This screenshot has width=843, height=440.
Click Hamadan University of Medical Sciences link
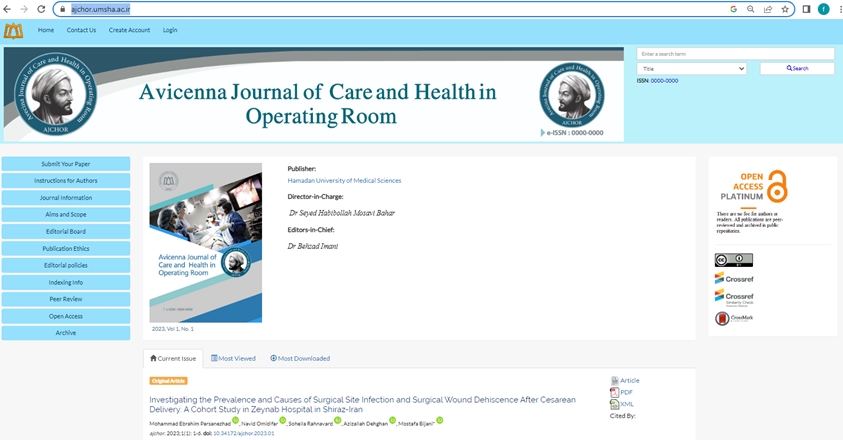pos(344,181)
